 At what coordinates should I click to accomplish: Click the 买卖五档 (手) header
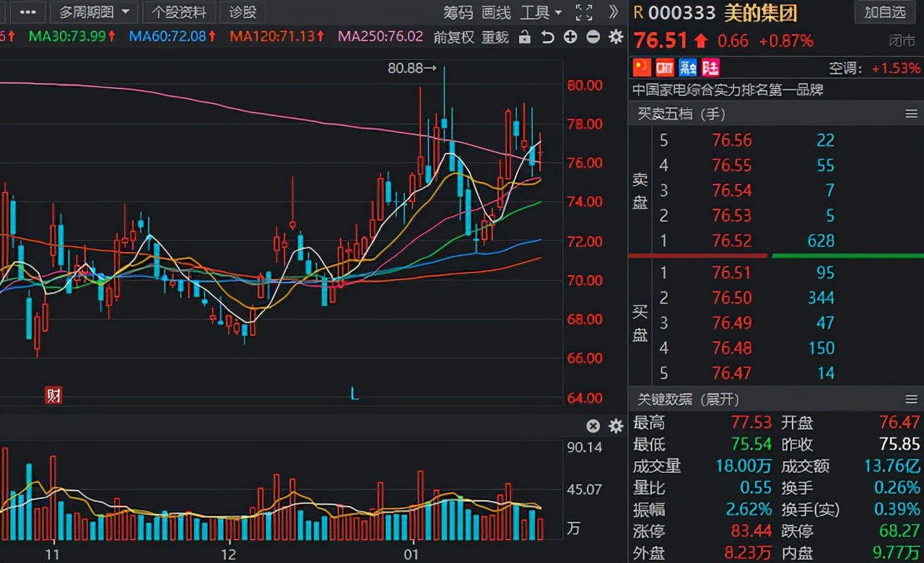681,114
